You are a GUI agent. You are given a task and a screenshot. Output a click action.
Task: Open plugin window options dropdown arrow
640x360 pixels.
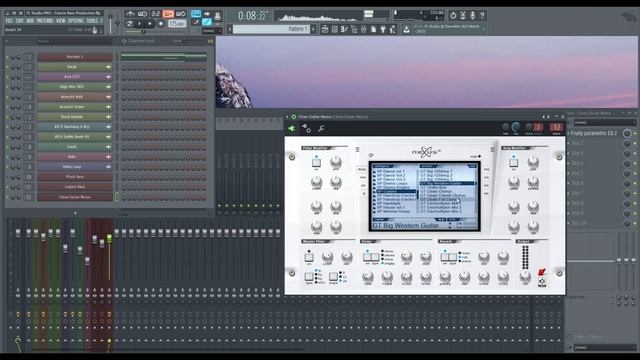point(287,117)
